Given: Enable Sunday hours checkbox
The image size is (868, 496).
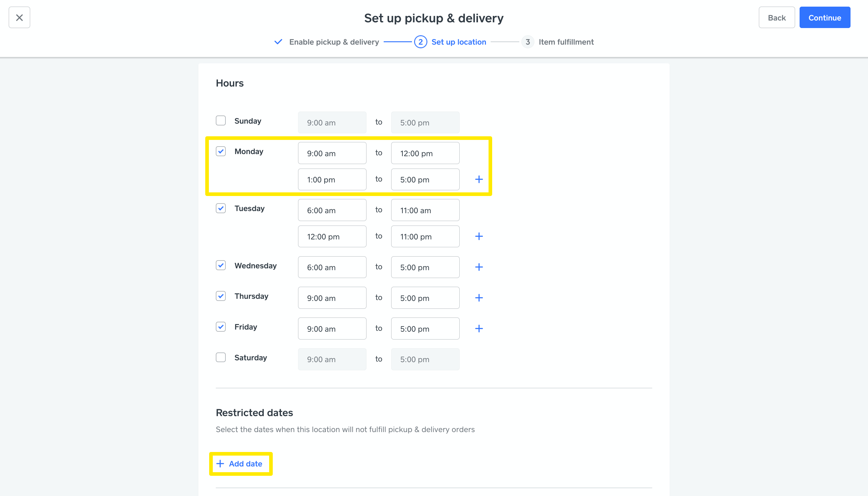Looking at the screenshot, I should tap(221, 121).
